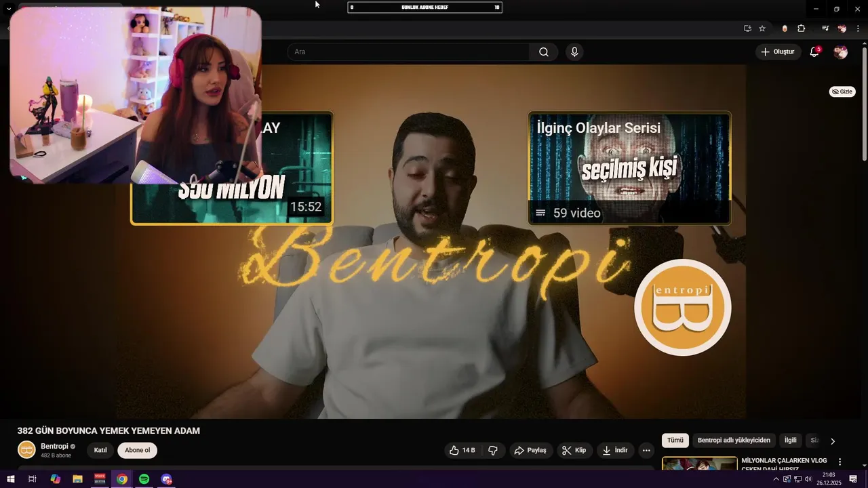The width and height of the screenshot is (868, 488).
Task: Open MİLYONLAR ÇALARKEN VLOG suggested video title
Action: [x=784, y=464]
